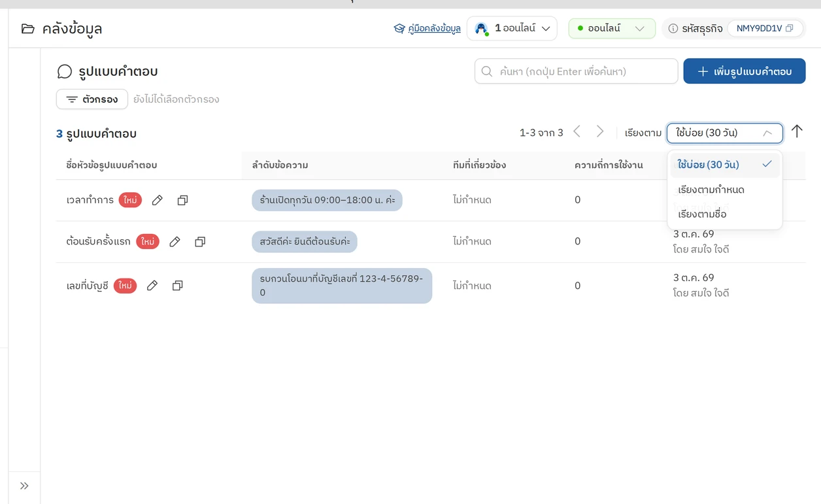This screenshot has height=504, width=821.
Task: Click the ทีมที่เกี่ยวข้อง column header
Action: coord(479,165)
